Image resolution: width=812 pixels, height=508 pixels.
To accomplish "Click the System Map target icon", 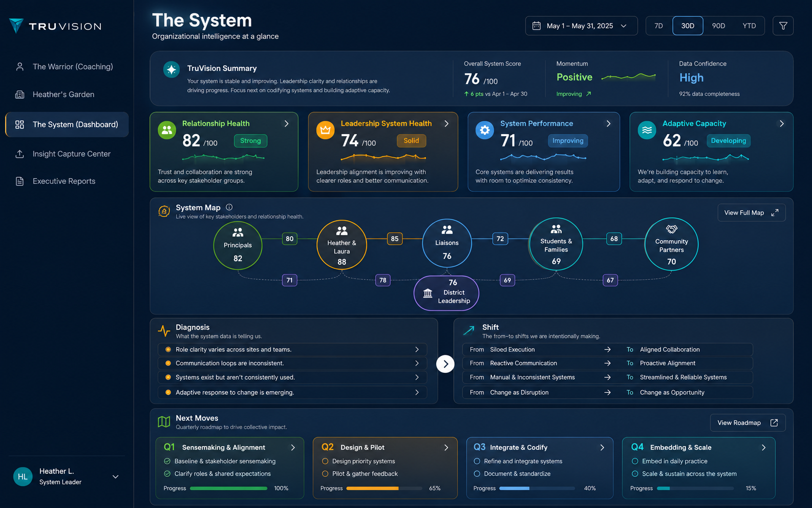I will 164,211.
